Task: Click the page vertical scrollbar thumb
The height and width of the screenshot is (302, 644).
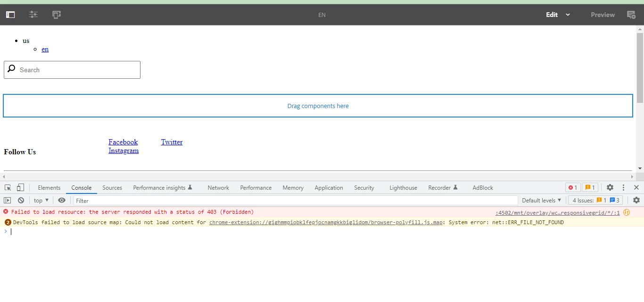Action: pyautogui.click(x=640, y=67)
